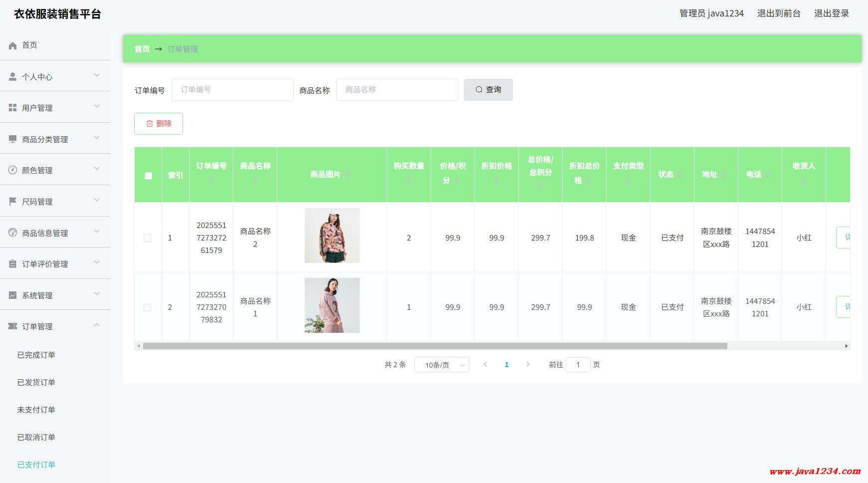This screenshot has width=868, height=483.
Task: Click the chart icon for 系统管理
Action: click(13, 295)
